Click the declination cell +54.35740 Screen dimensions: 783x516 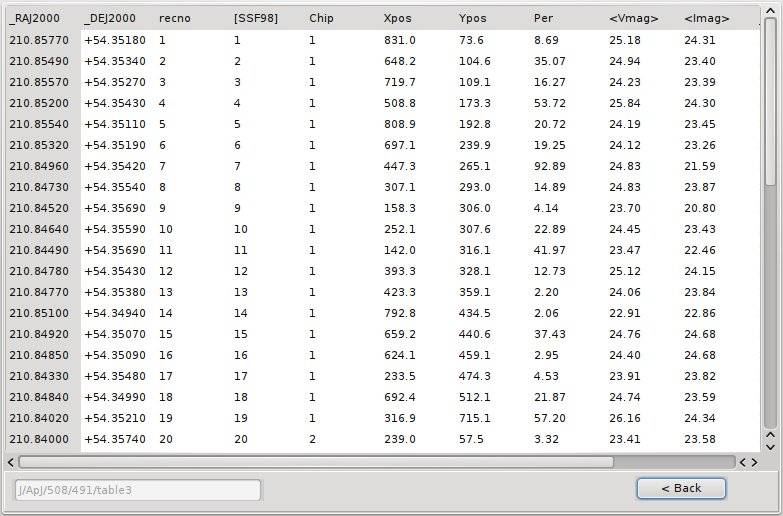click(x=115, y=439)
